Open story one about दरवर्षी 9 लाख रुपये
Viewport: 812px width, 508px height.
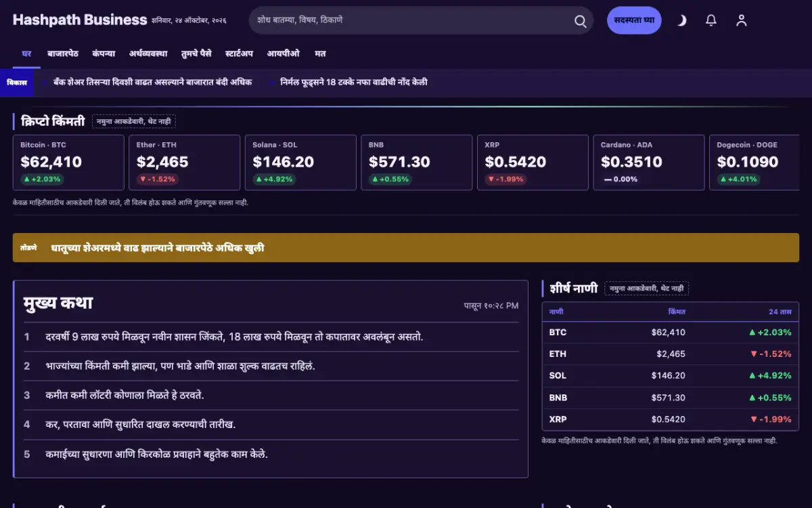234,337
